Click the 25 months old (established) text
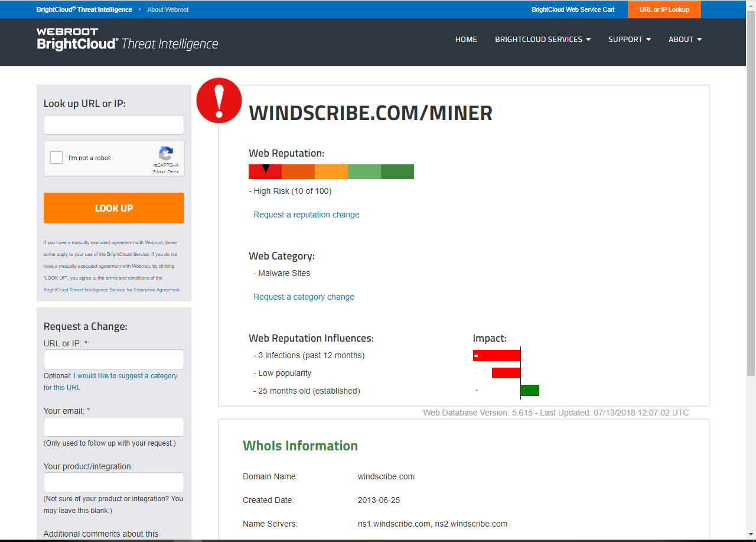Viewport: 756px width, 542px height. (309, 391)
